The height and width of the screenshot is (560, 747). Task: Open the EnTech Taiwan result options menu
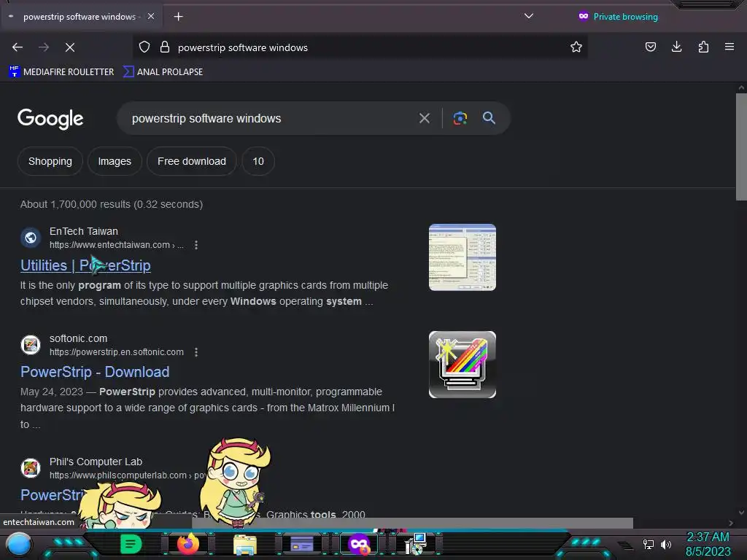pyautogui.click(x=196, y=245)
